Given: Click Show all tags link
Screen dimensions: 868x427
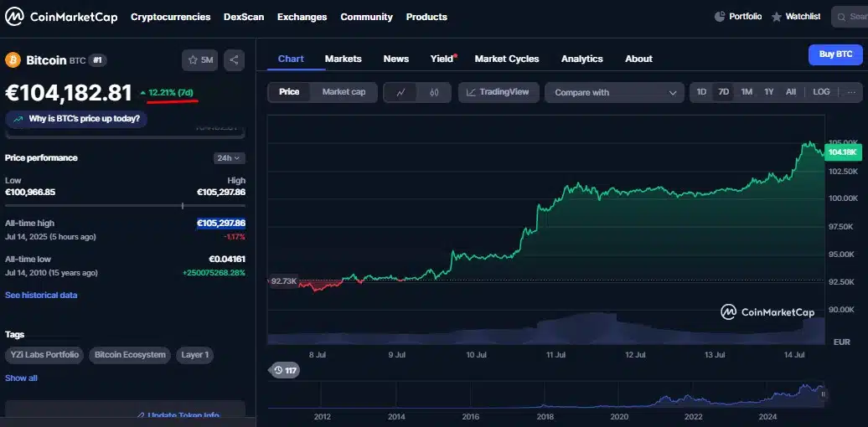Looking at the screenshot, I should 21,378.
